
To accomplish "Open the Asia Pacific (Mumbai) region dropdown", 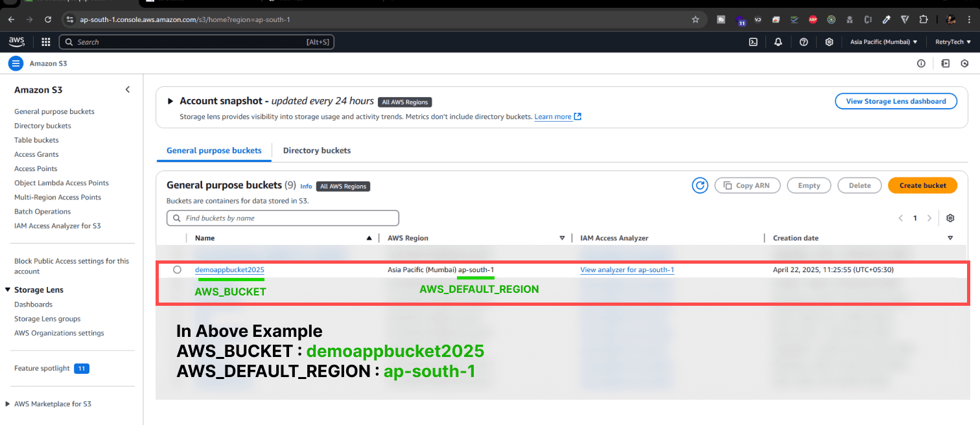I will click(x=883, y=42).
